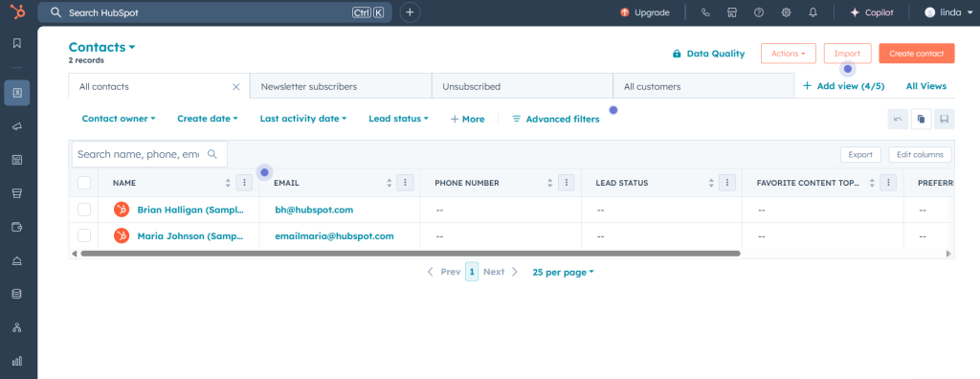Open Favorite Content Topic column options menu
The image size is (980, 379).
(x=888, y=183)
